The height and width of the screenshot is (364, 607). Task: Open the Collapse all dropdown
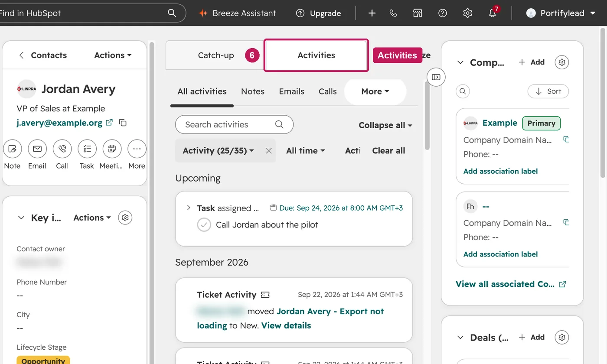pyautogui.click(x=385, y=125)
